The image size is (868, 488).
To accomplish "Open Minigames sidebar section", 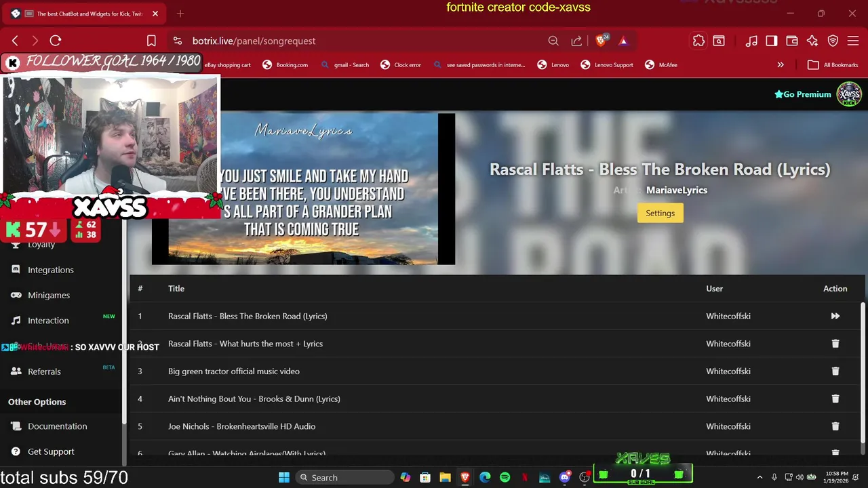I will point(49,295).
